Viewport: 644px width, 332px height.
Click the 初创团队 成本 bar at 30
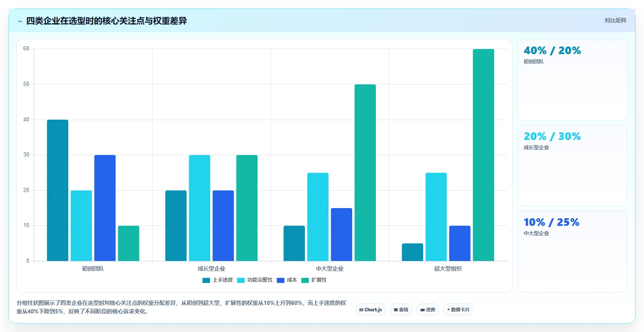105,208
